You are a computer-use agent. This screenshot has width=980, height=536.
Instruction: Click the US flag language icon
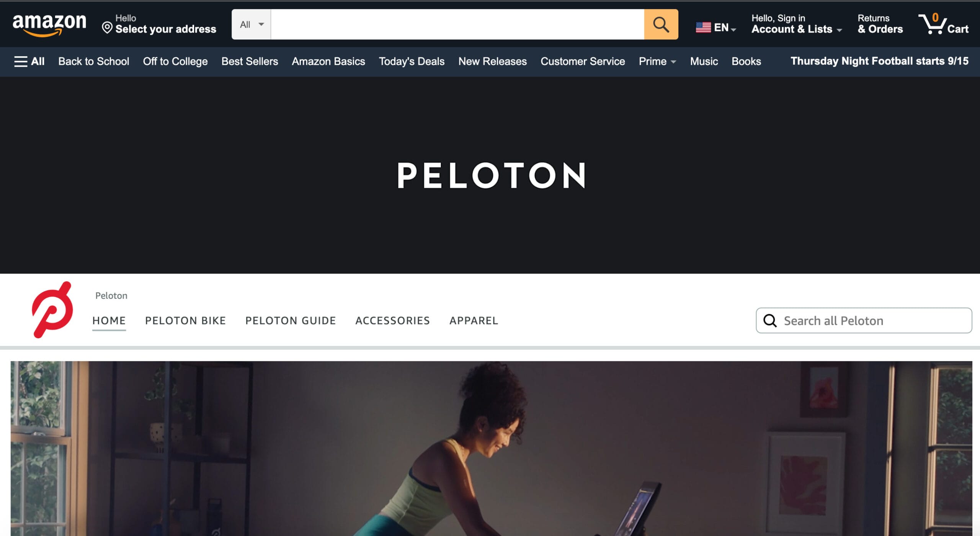click(703, 27)
